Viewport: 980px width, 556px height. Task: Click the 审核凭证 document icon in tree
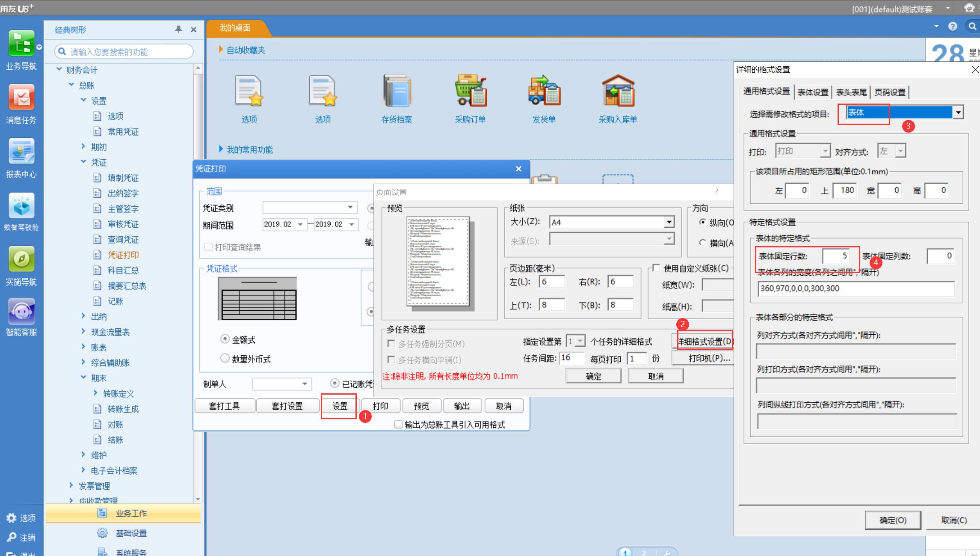coord(98,224)
